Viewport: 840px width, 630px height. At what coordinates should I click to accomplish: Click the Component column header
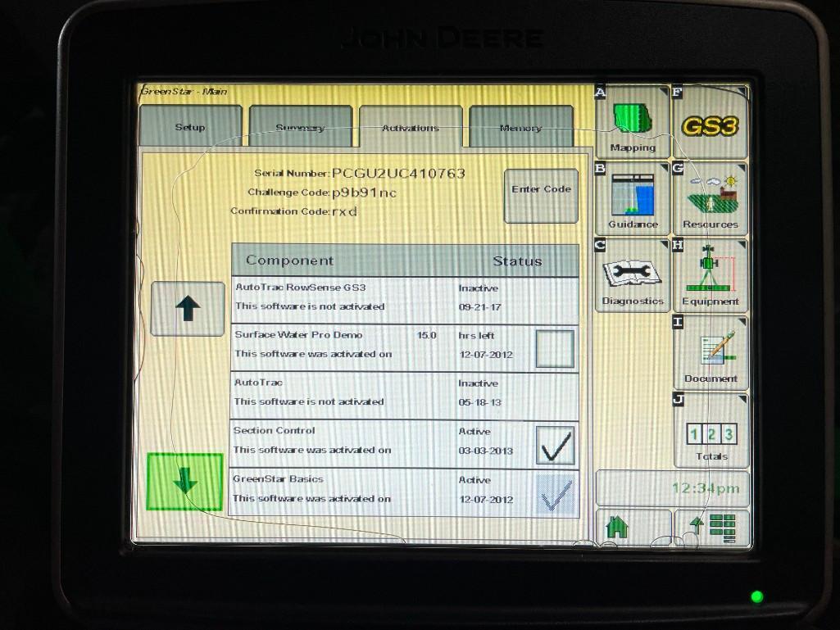click(289, 261)
